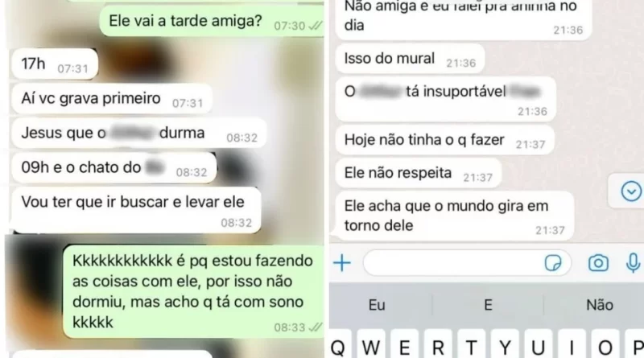Select the "Isso do mural" message
This screenshot has height=358, width=644.
point(411,59)
